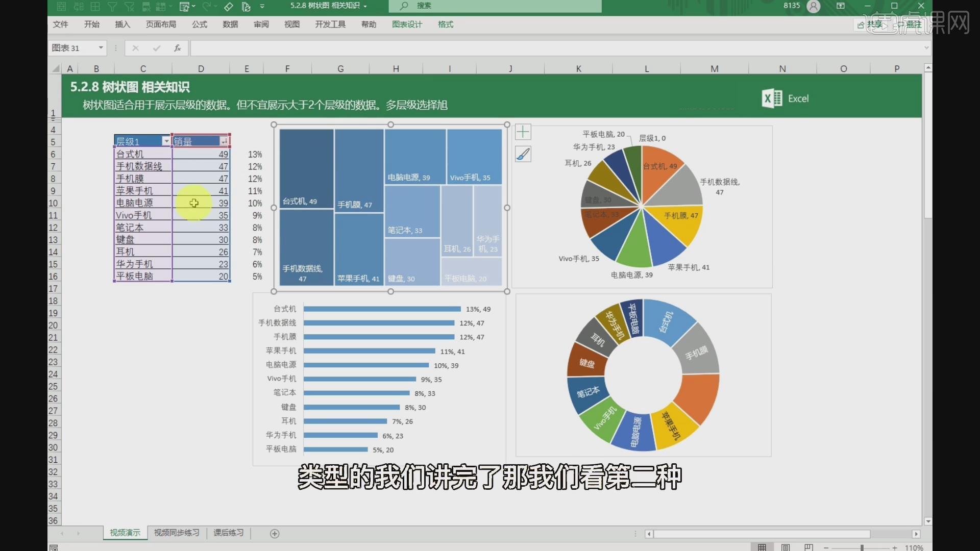Expand the formula bar chevron

coord(926,48)
